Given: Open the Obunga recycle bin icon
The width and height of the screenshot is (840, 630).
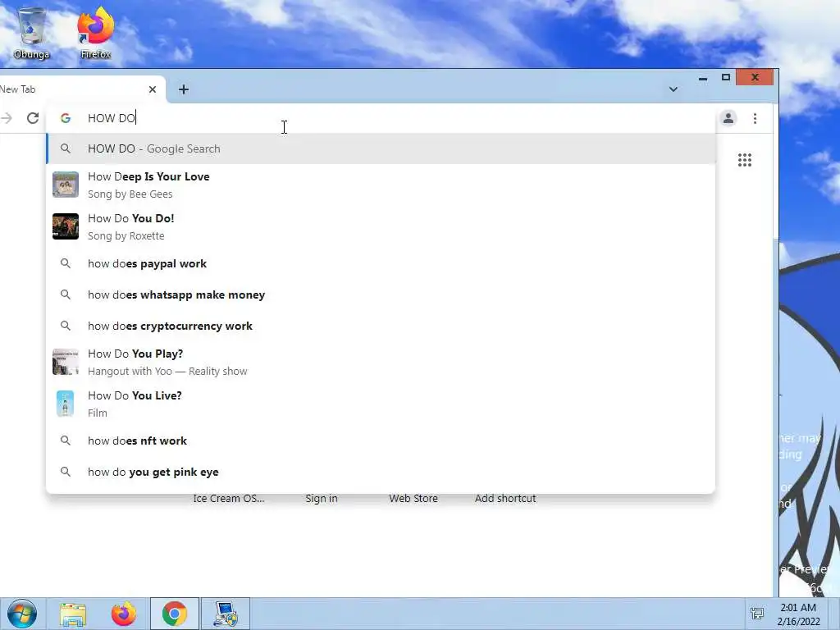Looking at the screenshot, I should pos(32,32).
